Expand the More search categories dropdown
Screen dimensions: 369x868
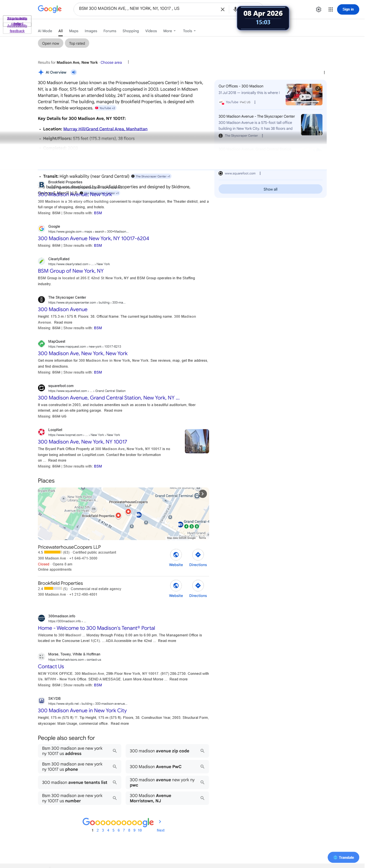pyautogui.click(x=169, y=31)
